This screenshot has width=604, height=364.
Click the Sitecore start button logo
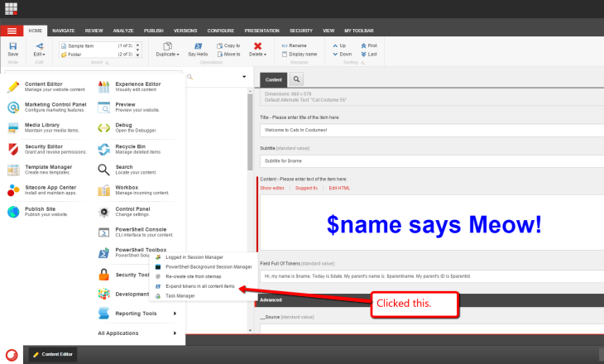pos(12,354)
